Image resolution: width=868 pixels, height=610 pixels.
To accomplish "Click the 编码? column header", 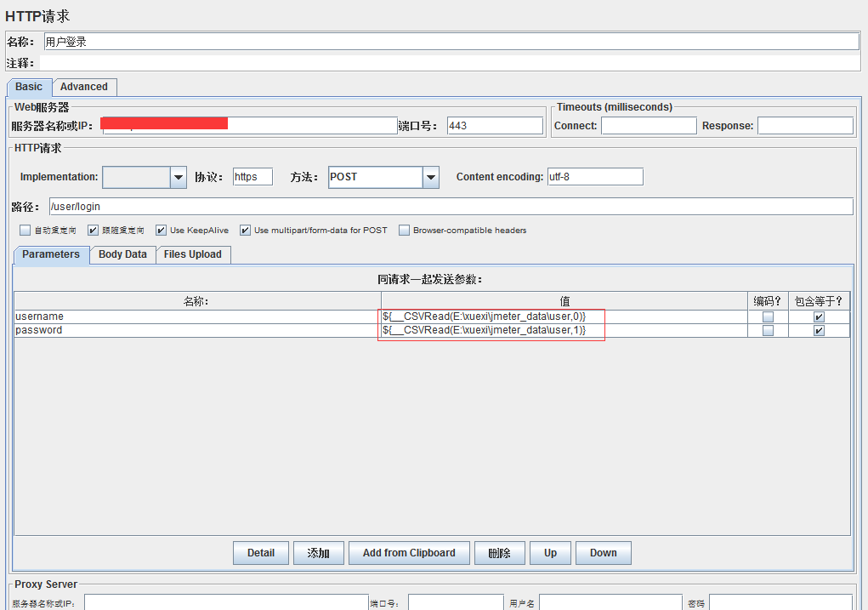I will click(768, 301).
